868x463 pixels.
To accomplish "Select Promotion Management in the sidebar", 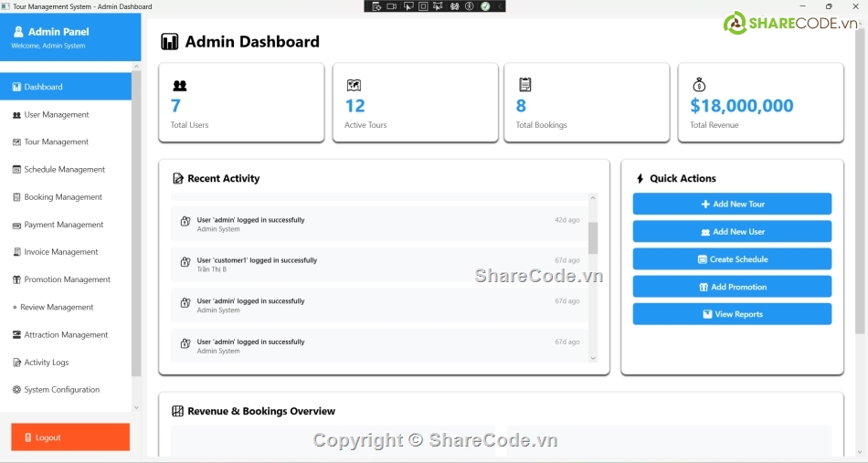I will pos(67,279).
